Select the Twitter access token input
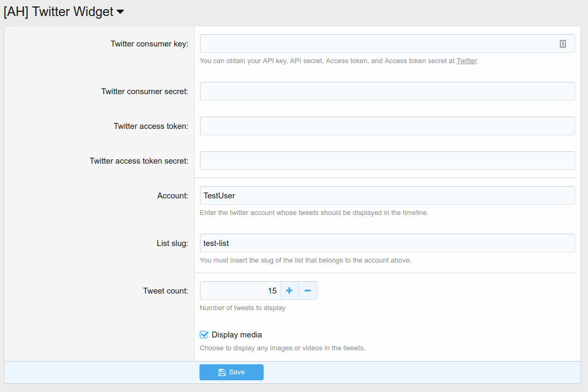 pos(387,126)
